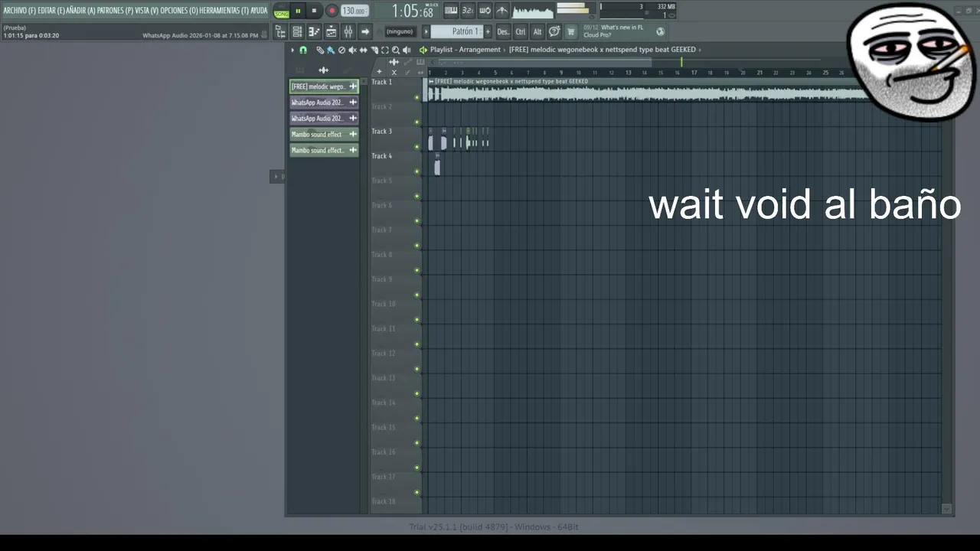
Task: Click Playlist - Arrangement breadcrumb
Action: point(465,50)
